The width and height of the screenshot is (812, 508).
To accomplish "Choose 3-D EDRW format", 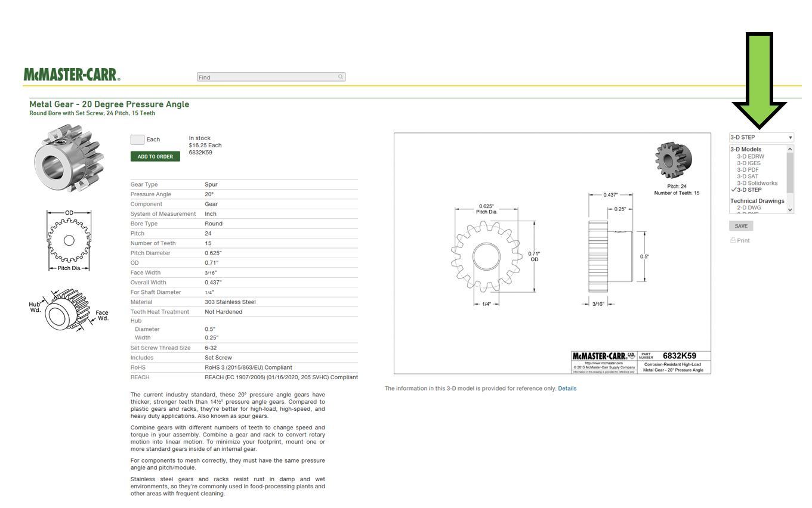I will click(751, 156).
